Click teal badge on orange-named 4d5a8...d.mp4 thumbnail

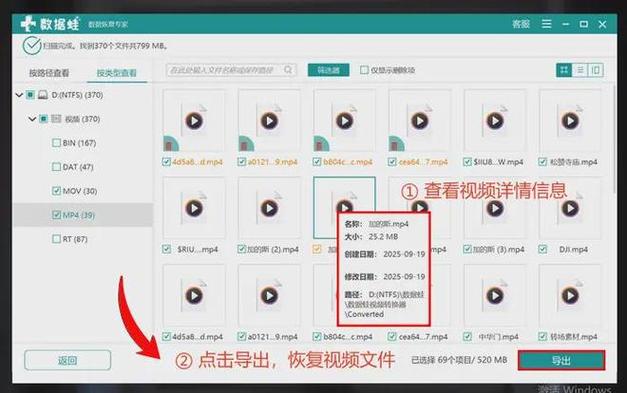[171, 144]
